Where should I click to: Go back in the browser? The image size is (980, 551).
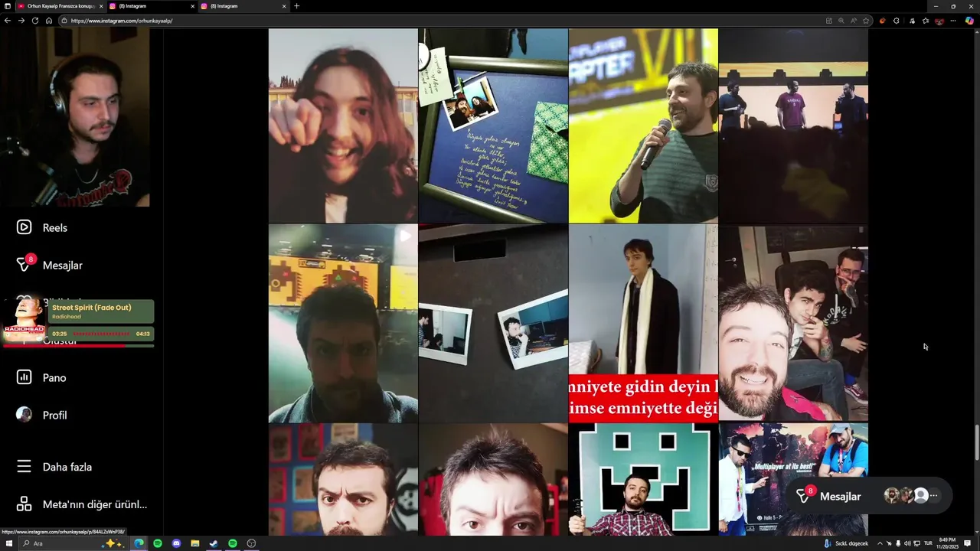pos(8,21)
